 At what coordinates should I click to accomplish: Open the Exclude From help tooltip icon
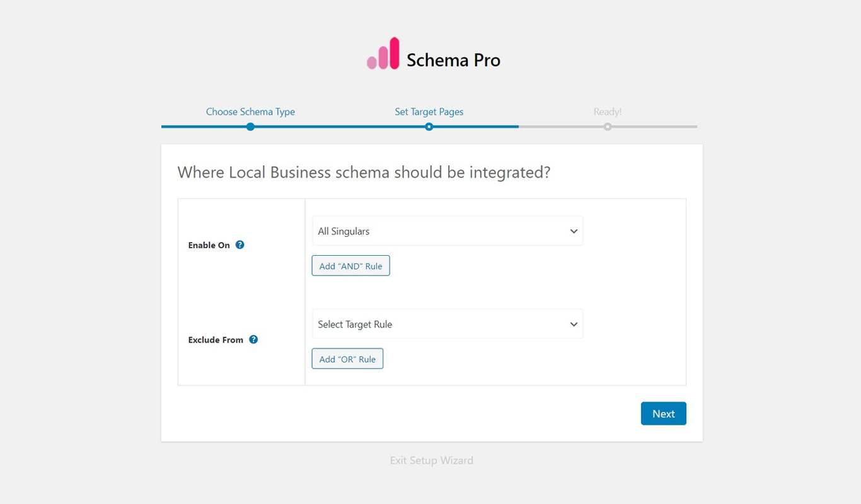[253, 339]
